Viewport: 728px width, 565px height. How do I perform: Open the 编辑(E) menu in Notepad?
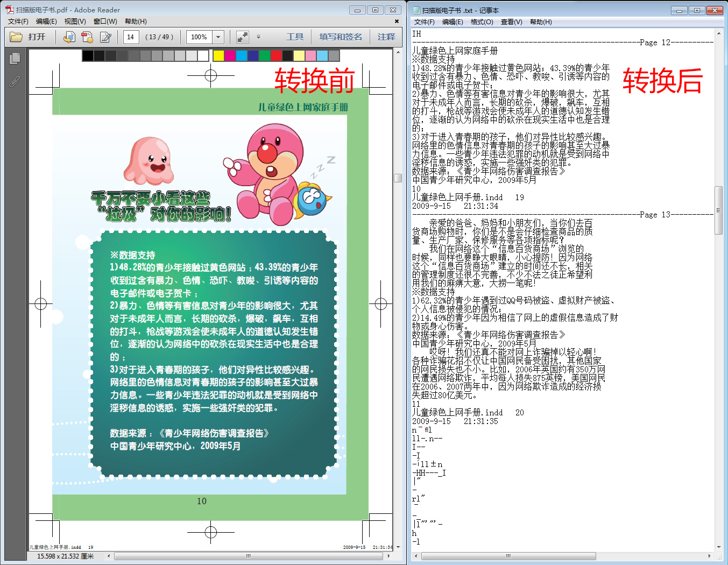click(453, 22)
